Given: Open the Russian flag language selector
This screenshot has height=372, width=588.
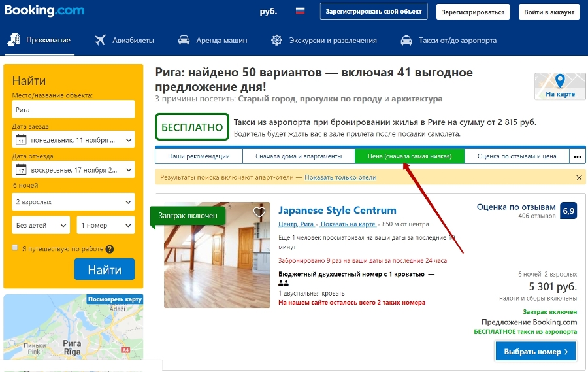Looking at the screenshot, I should pos(300,11).
